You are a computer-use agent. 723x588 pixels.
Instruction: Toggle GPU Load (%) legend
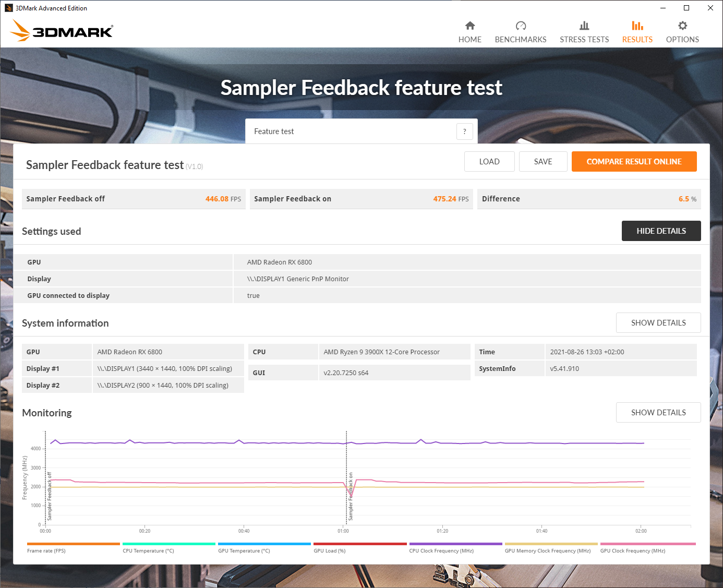360,548
